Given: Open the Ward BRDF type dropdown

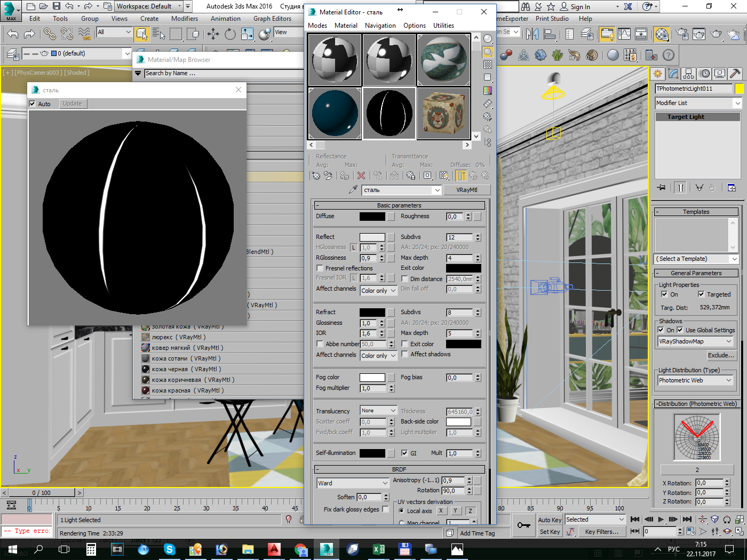Looking at the screenshot, I should [353, 483].
